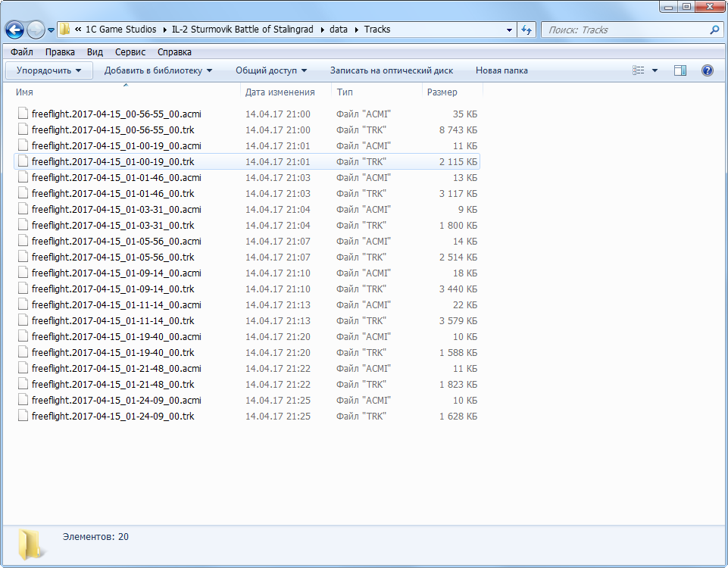
Task: Open the Файл menu
Action: point(22,52)
